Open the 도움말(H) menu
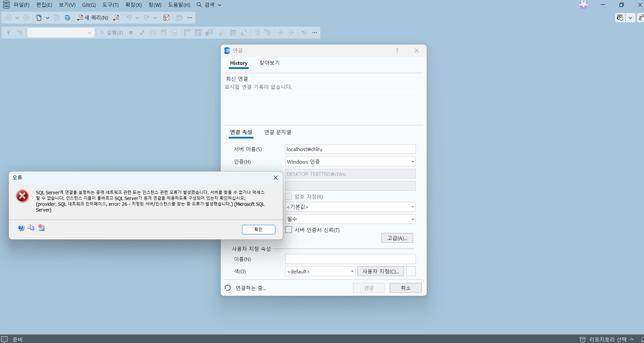Screen dimensions: 644x343 (179, 5)
